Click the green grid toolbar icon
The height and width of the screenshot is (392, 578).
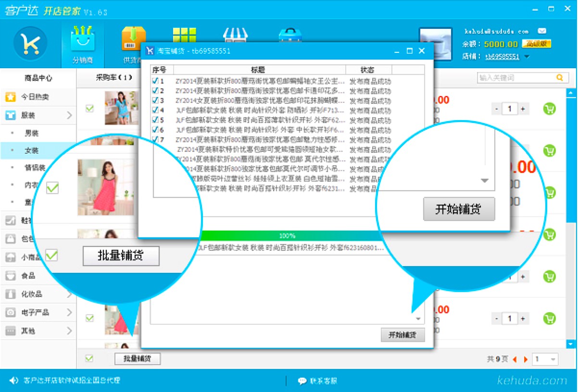(184, 34)
